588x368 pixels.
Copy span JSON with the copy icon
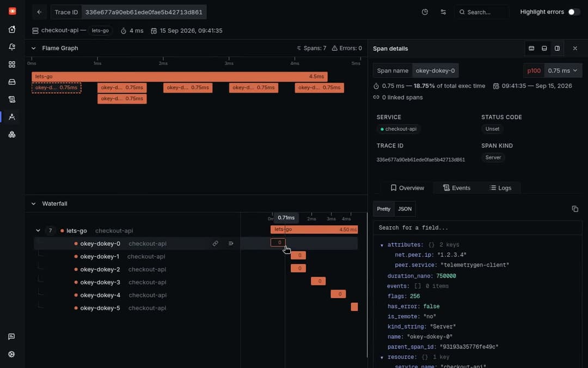coord(575,209)
